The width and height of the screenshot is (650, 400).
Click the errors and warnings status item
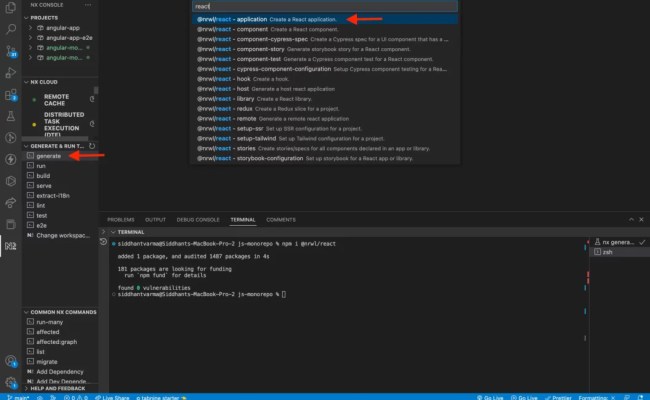click(76, 397)
